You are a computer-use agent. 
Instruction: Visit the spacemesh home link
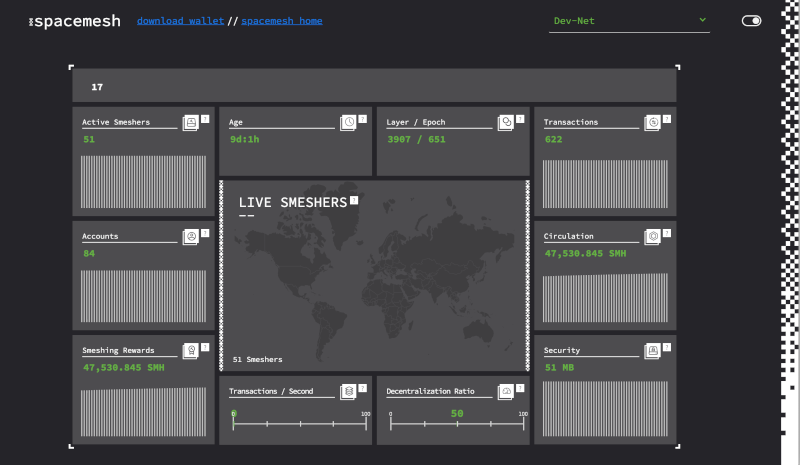282,21
